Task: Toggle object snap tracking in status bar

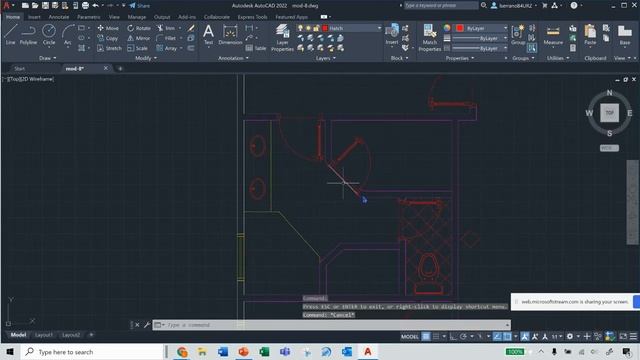Action: (x=497, y=336)
